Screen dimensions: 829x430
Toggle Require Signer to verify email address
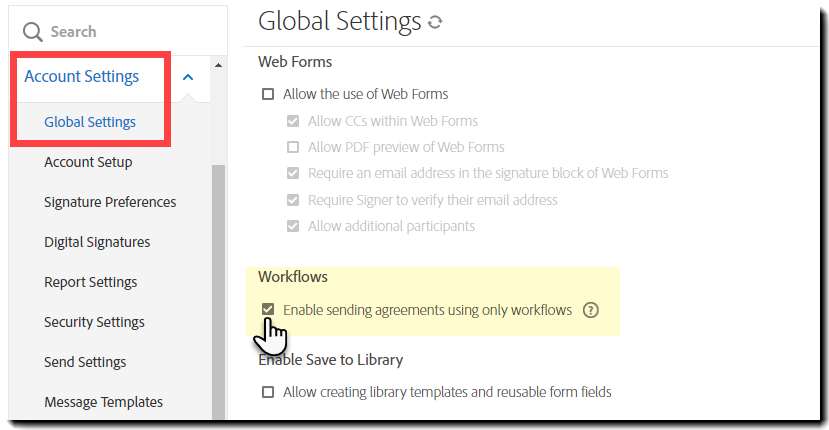[x=293, y=200]
